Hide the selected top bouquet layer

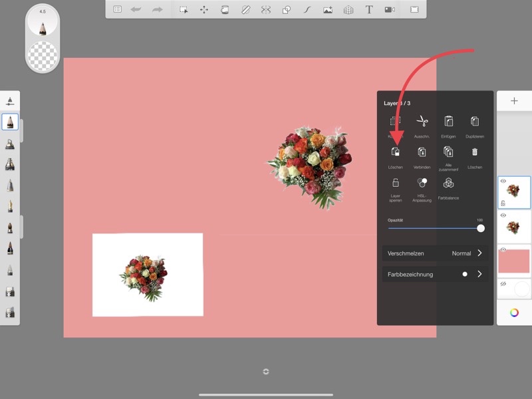tap(503, 182)
